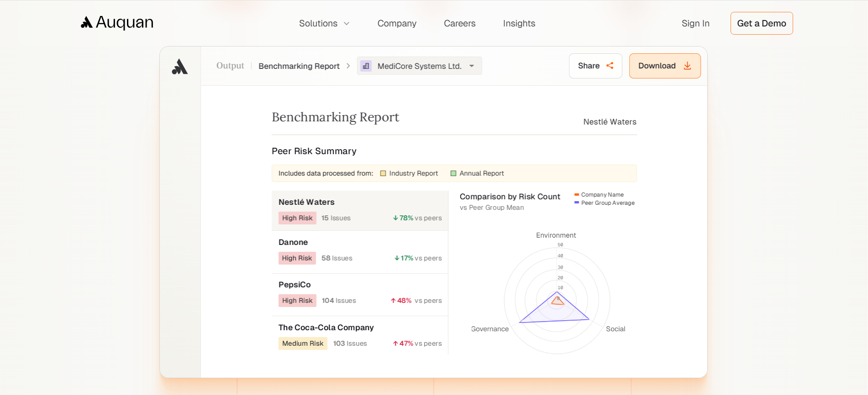Navigate to Insights
Viewport: 868px width, 395px height.
[x=519, y=23]
